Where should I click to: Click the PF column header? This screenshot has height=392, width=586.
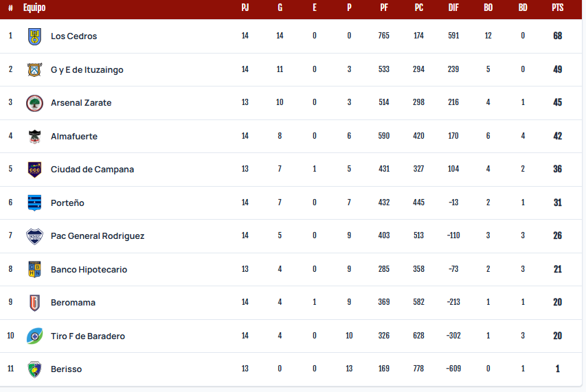pyautogui.click(x=384, y=8)
